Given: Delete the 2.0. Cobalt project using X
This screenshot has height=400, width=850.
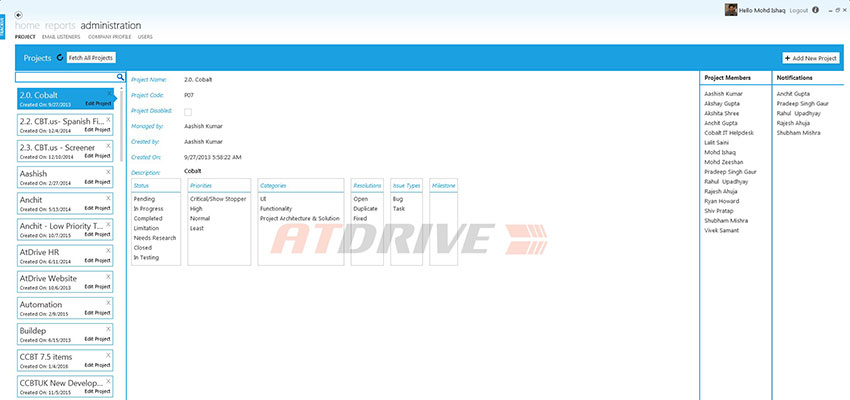Looking at the screenshot, I should pos(108,93).
